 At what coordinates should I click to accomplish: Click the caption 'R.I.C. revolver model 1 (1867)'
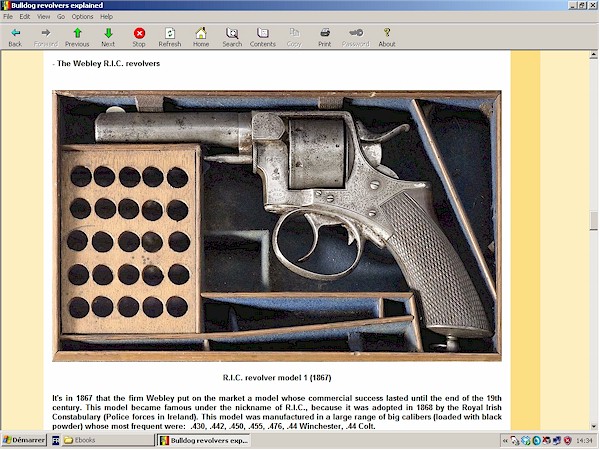click(277, 378)
